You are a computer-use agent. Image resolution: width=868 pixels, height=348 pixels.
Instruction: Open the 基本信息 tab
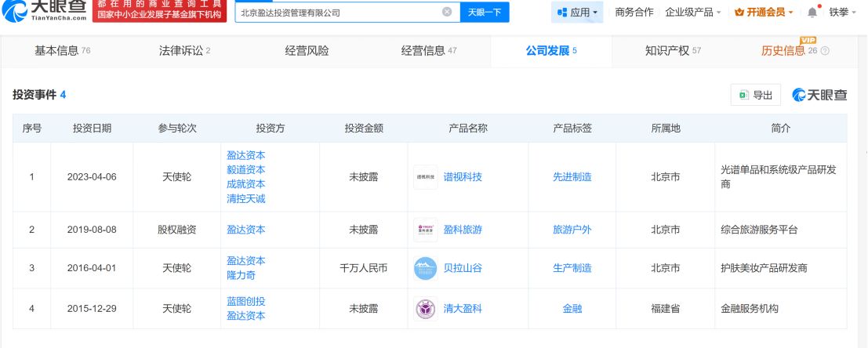pyautogui.click(x=62, y=51)
